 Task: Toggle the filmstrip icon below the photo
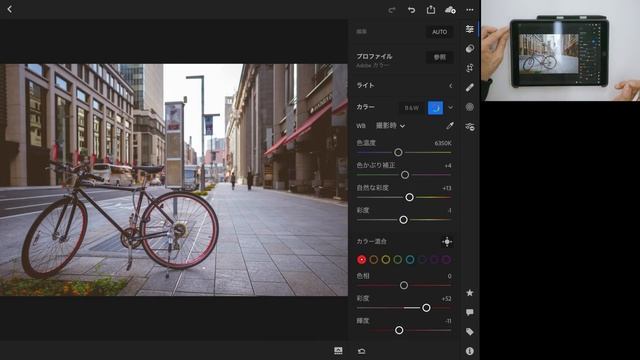click(x=338, y=351)
